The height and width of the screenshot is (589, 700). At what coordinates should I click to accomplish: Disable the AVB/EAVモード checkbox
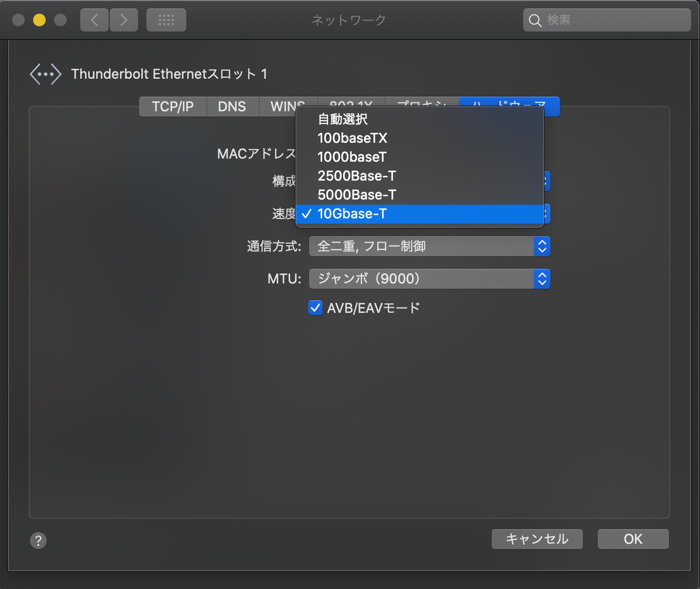(315, 308)
